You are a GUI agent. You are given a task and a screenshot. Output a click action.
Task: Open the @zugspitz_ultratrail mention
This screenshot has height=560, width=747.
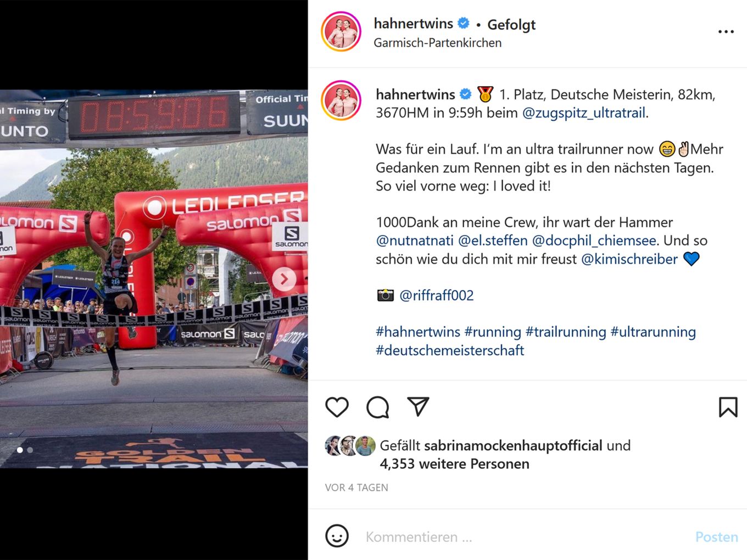point(583,113)
